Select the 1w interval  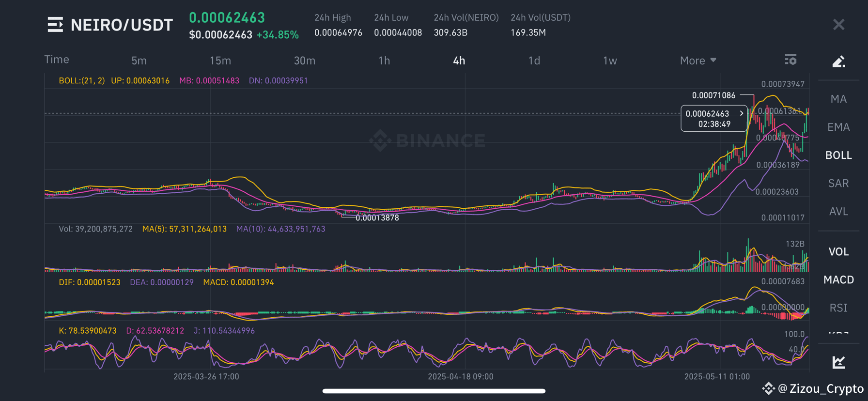click(610, 61)
